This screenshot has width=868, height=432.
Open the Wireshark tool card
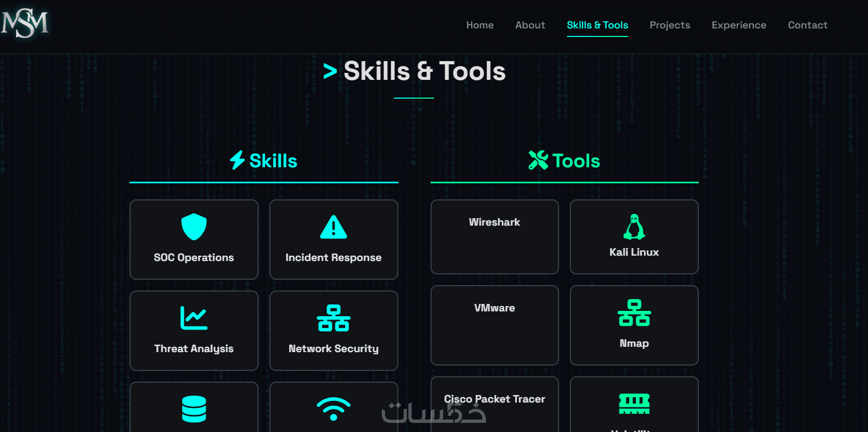495,237
